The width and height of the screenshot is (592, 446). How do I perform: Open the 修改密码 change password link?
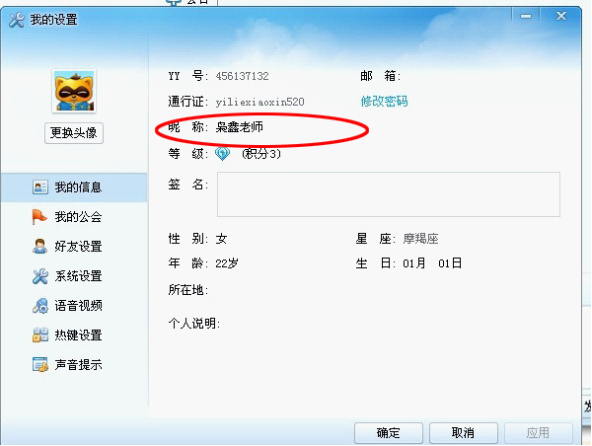[x=384, y=102]
